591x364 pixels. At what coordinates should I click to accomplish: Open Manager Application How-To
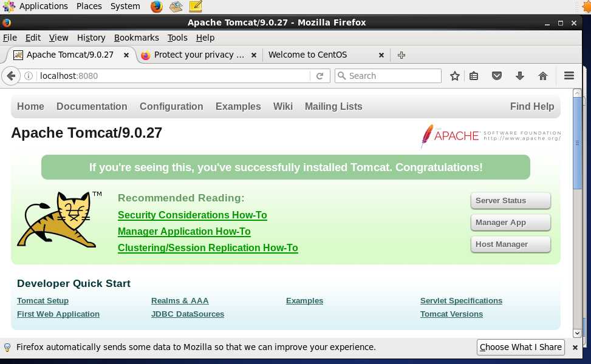(x=184, y=232)
